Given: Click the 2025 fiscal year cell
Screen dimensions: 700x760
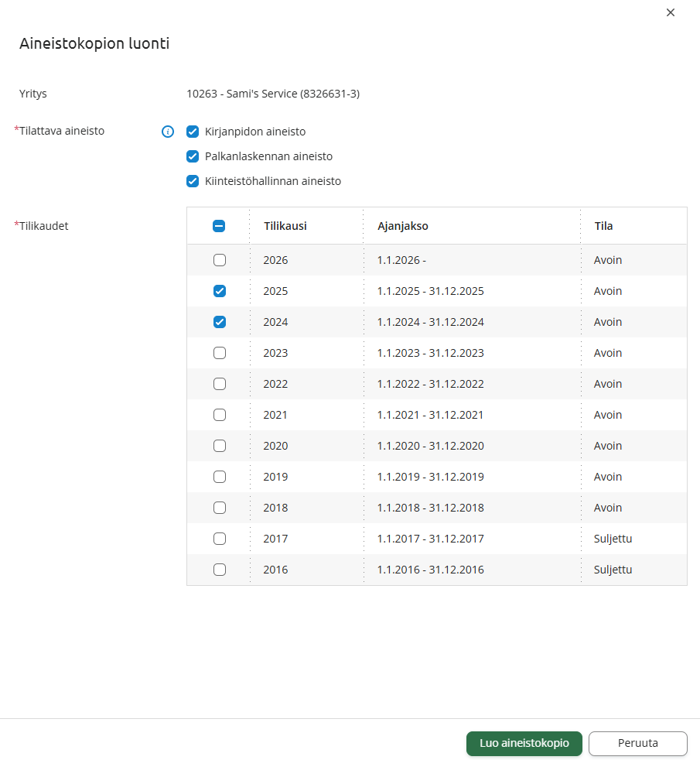Looking at the screenshot, I should 275,291.
